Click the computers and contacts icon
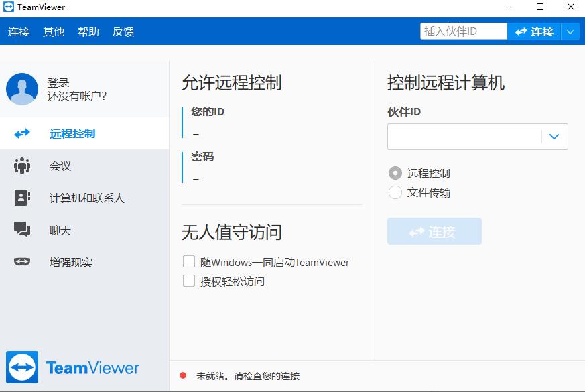Screen dimensions: 585x392 [22, 198]
